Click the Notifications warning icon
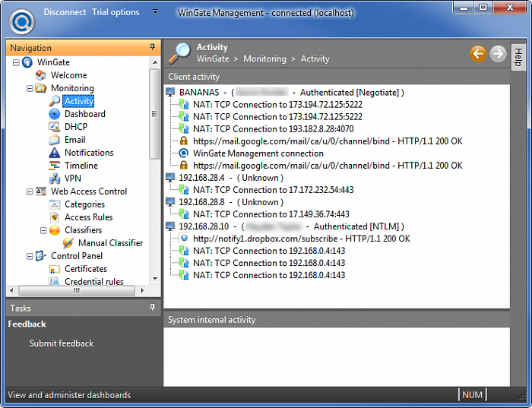 pyautogui.click(x=55, y=153)
